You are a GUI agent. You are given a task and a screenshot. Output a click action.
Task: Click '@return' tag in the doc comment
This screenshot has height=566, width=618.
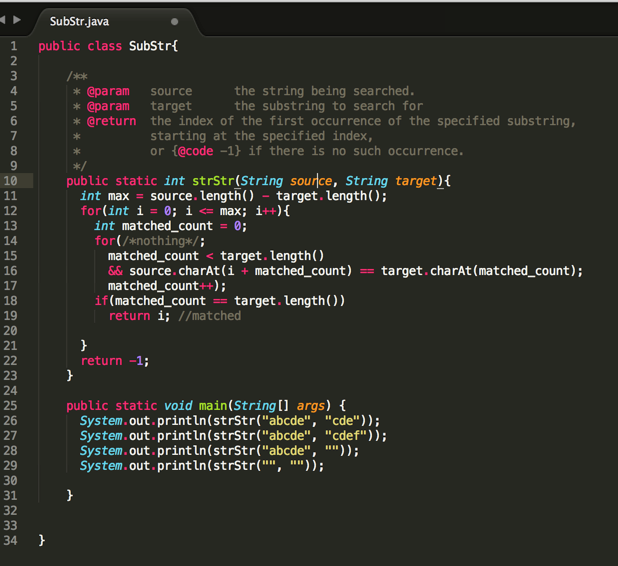point(112,121)
